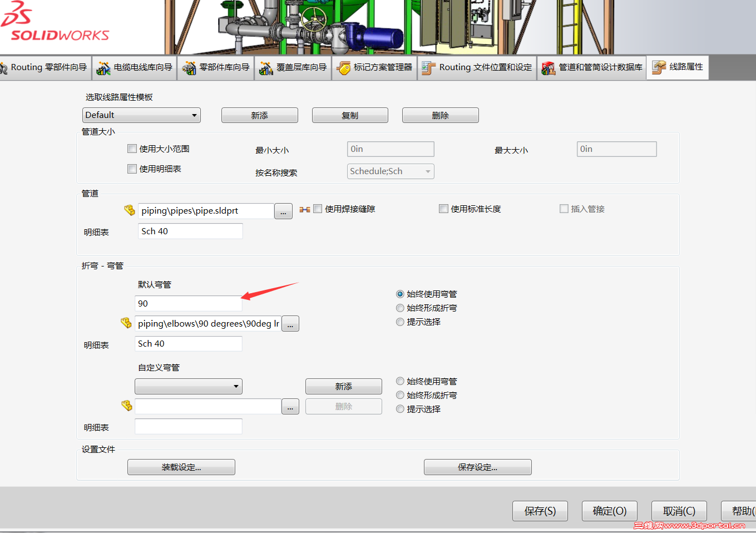Click the 电缆电线库向导 tab icon

[x=103, y=68]
